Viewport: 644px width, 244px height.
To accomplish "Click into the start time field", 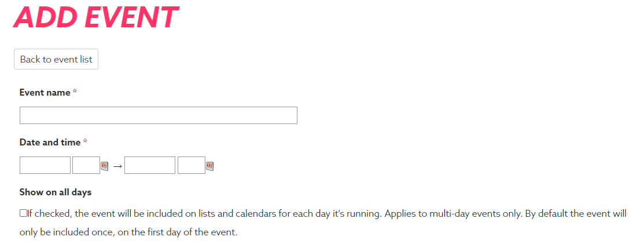I will coord(86,165).
